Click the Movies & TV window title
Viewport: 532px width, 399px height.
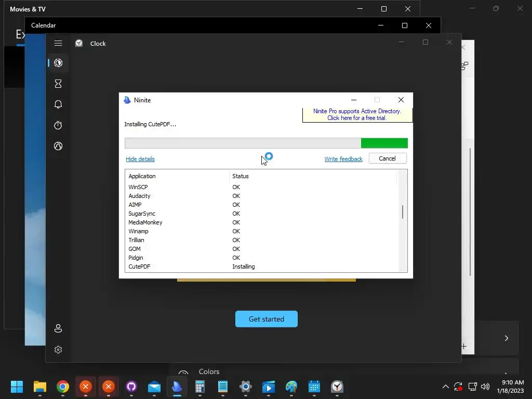pyautogui.click(x=28, y=9)
